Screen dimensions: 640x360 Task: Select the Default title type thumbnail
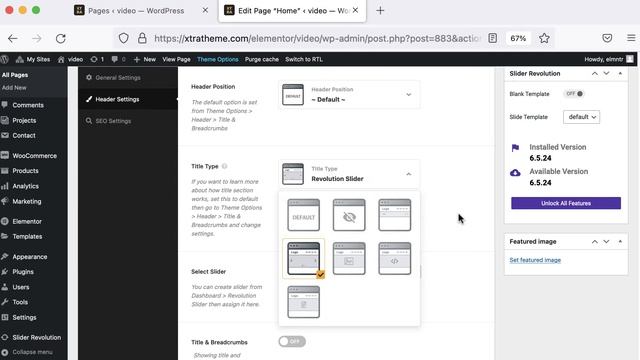(303, 215)
